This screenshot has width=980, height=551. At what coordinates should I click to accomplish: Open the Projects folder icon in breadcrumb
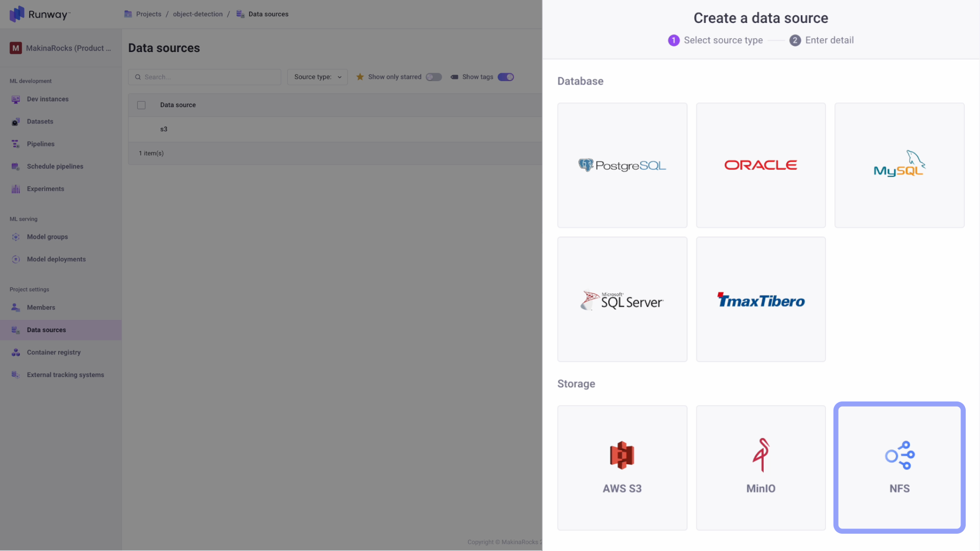tap(128, 14)
